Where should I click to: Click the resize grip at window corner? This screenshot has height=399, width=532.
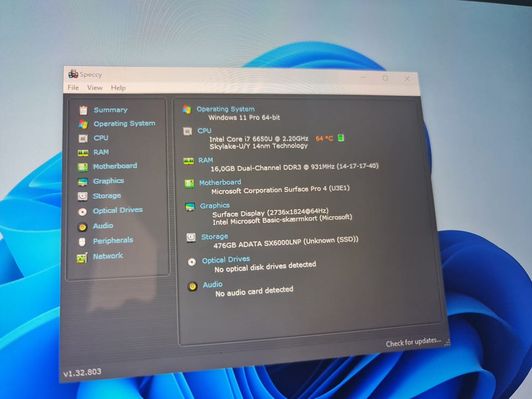coord(447,342)
